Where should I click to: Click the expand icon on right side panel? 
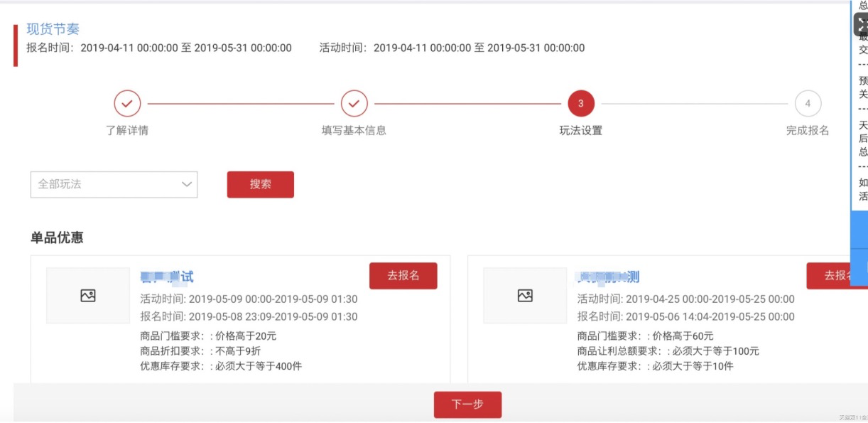[861, 24]
